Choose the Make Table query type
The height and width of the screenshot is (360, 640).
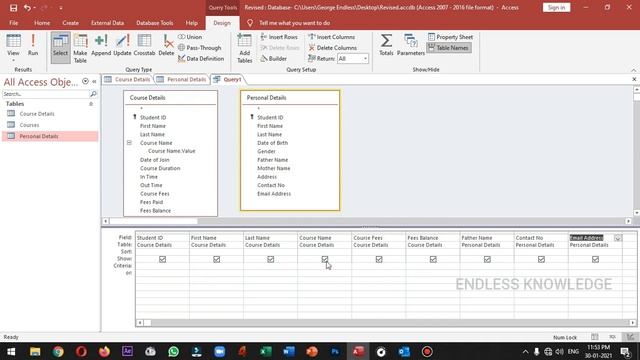point(80,48)
